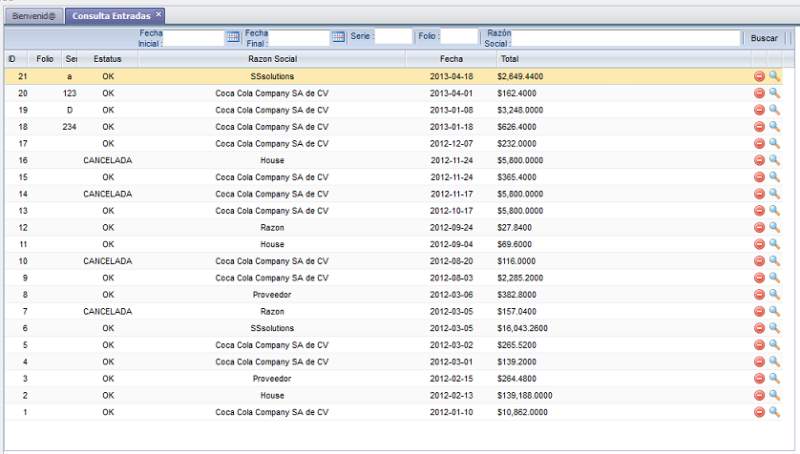Click the magnifier view icon for entry ID 20
Screen dimensions: 800x454
pyautogui.click(x=774, y=93)
